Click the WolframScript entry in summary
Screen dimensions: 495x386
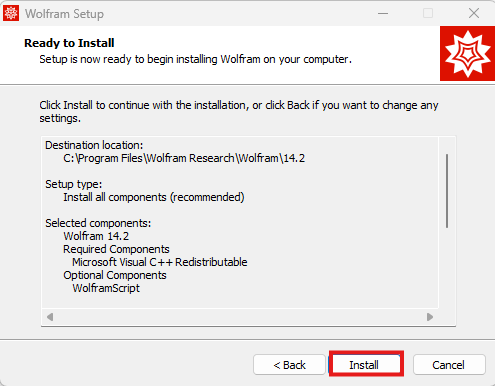click(106, 288)
